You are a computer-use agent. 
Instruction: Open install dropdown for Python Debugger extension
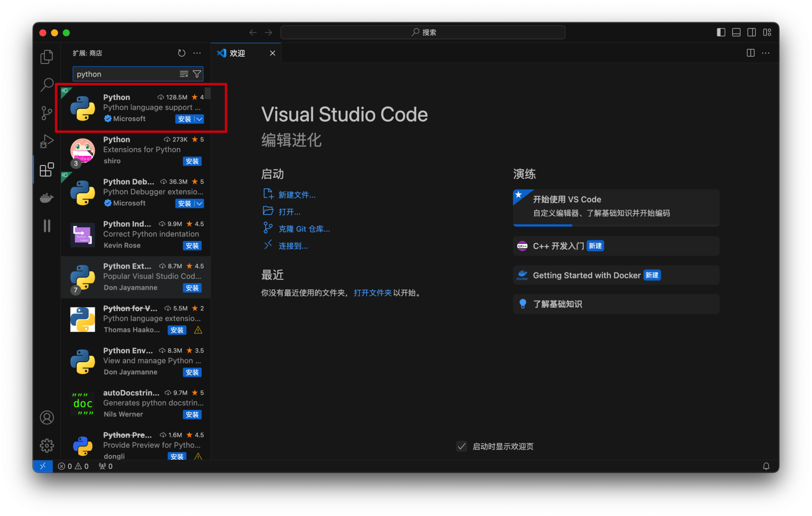199,203
